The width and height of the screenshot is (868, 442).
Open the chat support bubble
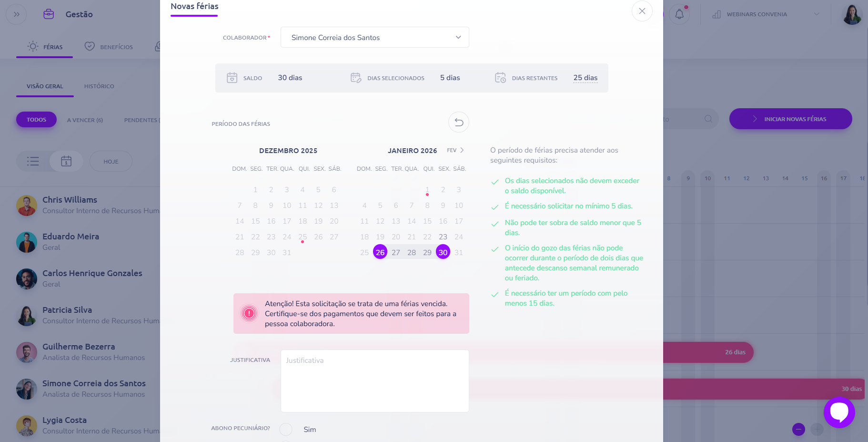[x=839, y=412]
